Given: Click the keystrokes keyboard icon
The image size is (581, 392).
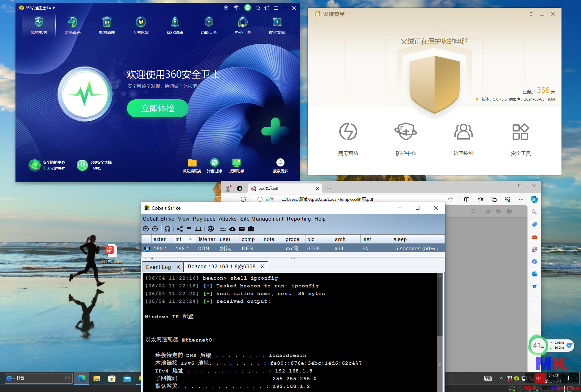Looking at the screenshot, I should point(242,229).
